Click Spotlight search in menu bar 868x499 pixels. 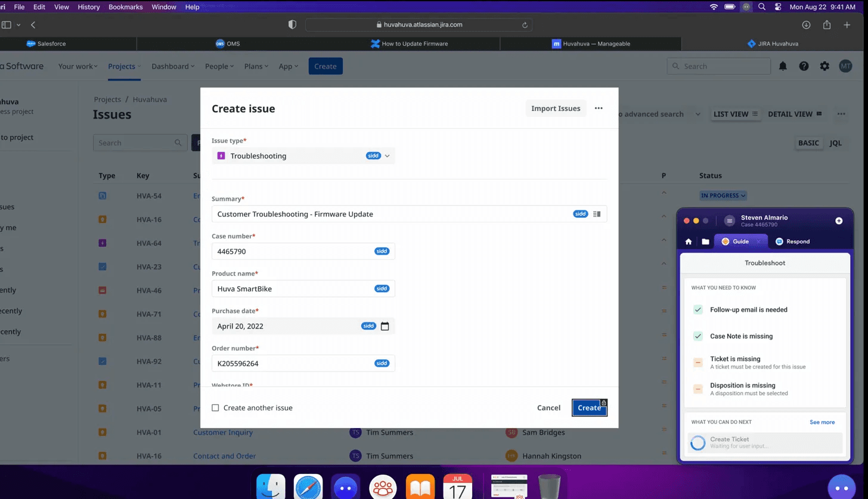762,7
